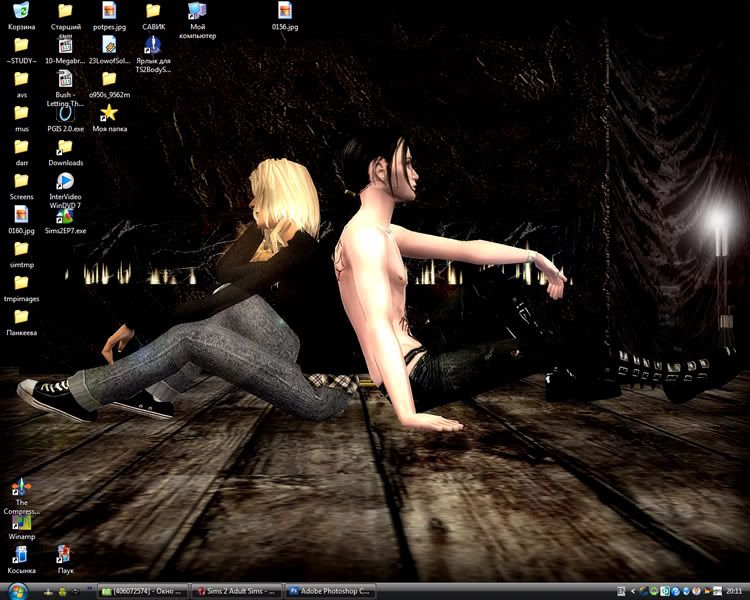The height and width of the screenshot is (600, 750).
Task: Open the simtmp folder
Action: (x=22, y=255)
